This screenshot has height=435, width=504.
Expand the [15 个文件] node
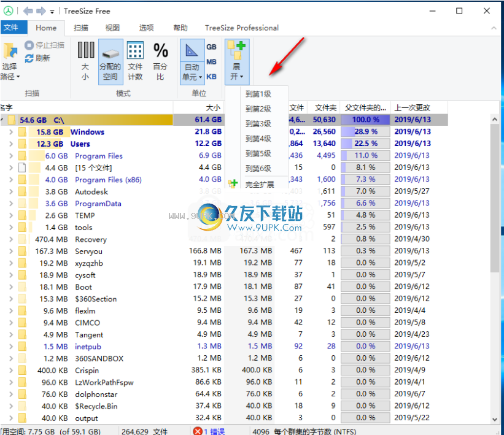pos(11,167)
